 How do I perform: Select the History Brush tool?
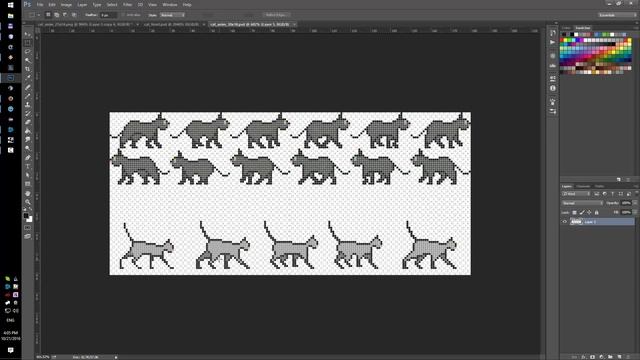click(x=27, y=113)
